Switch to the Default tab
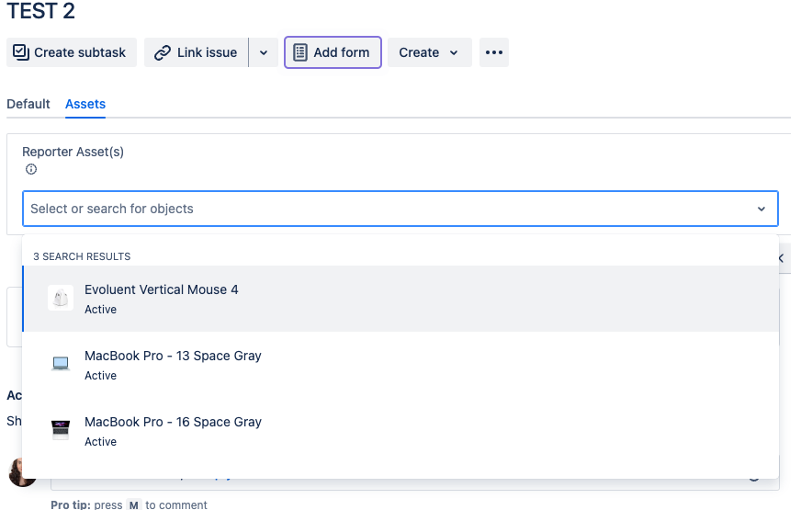 pos(28,104)
